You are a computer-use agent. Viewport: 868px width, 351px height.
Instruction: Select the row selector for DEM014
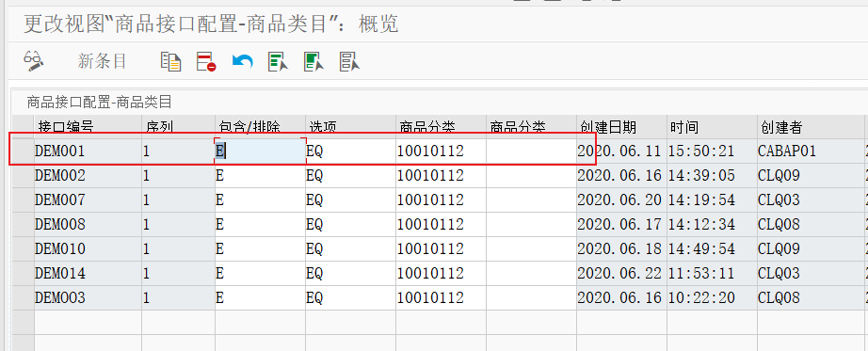point(24,273)
